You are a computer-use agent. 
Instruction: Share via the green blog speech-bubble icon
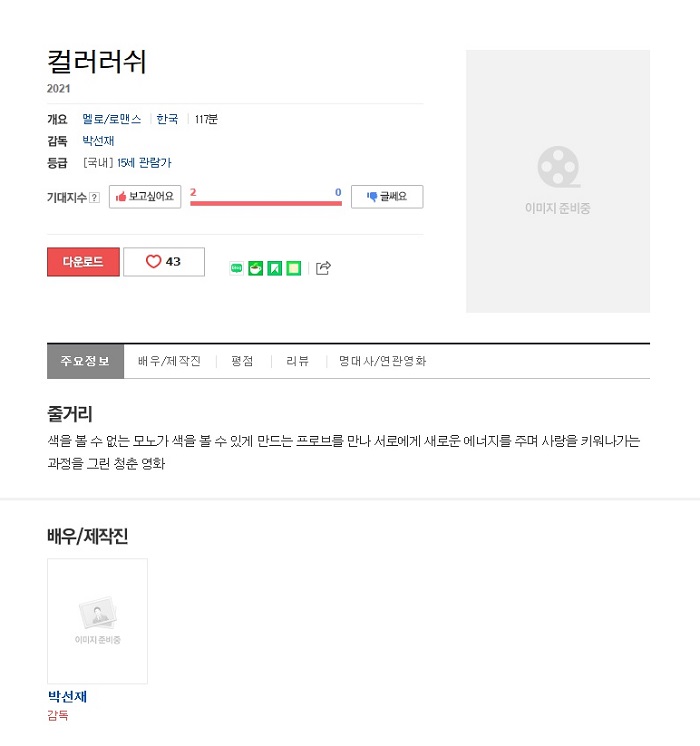[236, 268]
